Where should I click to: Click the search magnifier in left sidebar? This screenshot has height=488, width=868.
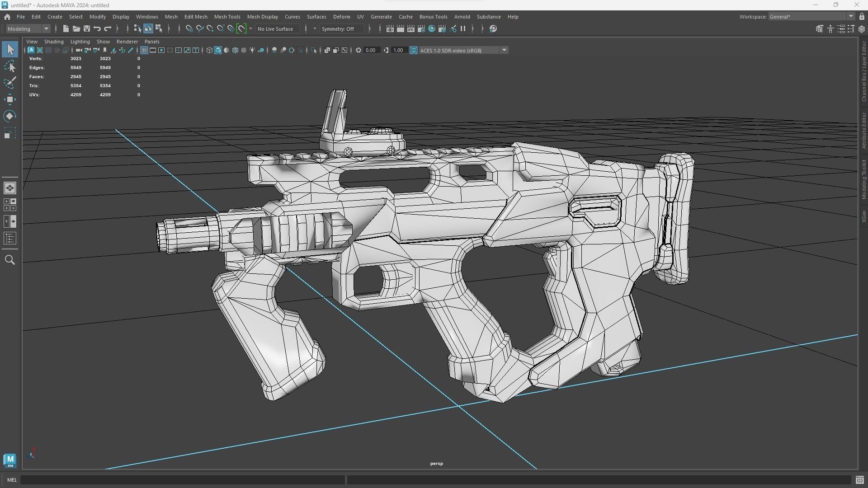pos(9,260)
